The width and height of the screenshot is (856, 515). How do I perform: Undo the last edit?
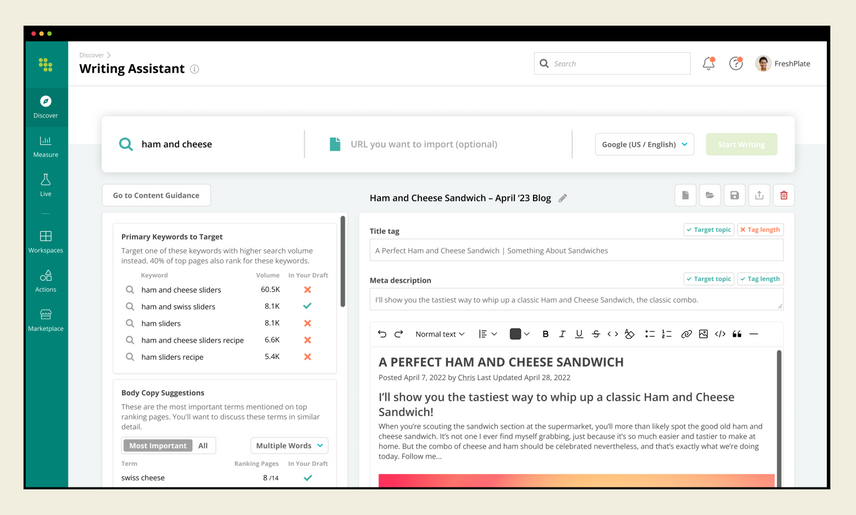click(x=382, y=334)
